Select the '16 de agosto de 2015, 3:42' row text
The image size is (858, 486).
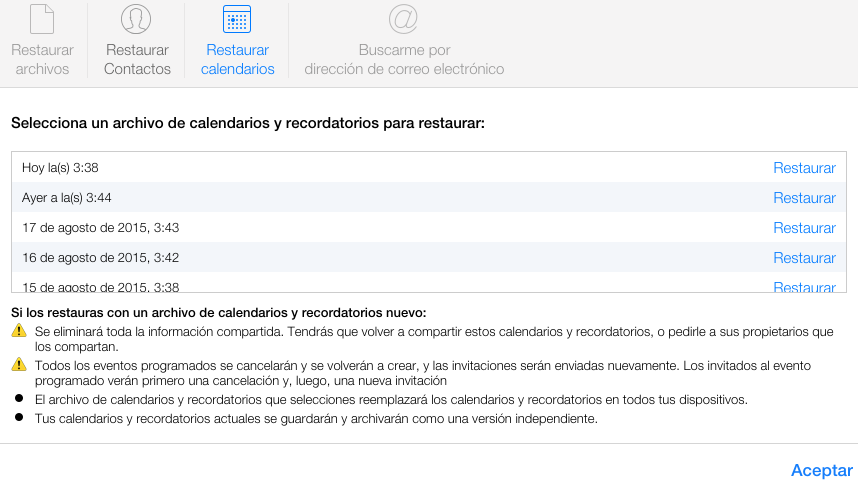[100, 258]
